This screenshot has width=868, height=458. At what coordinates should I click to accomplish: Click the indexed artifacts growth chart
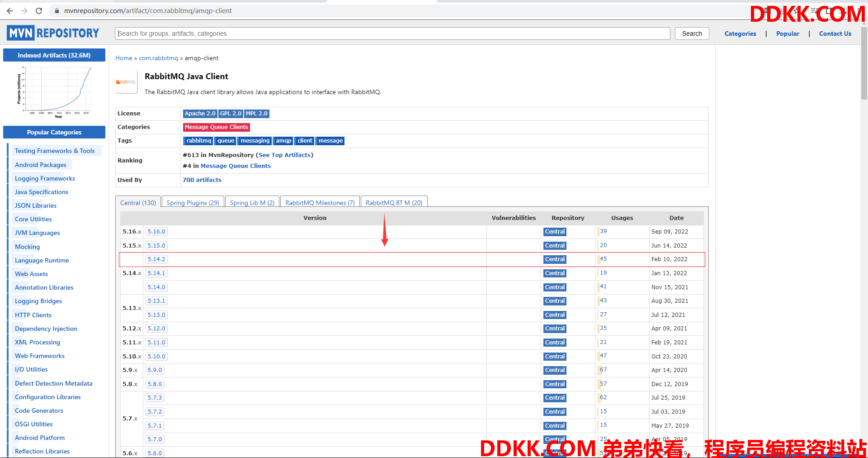pyautogui.click(x=54, y=92)
